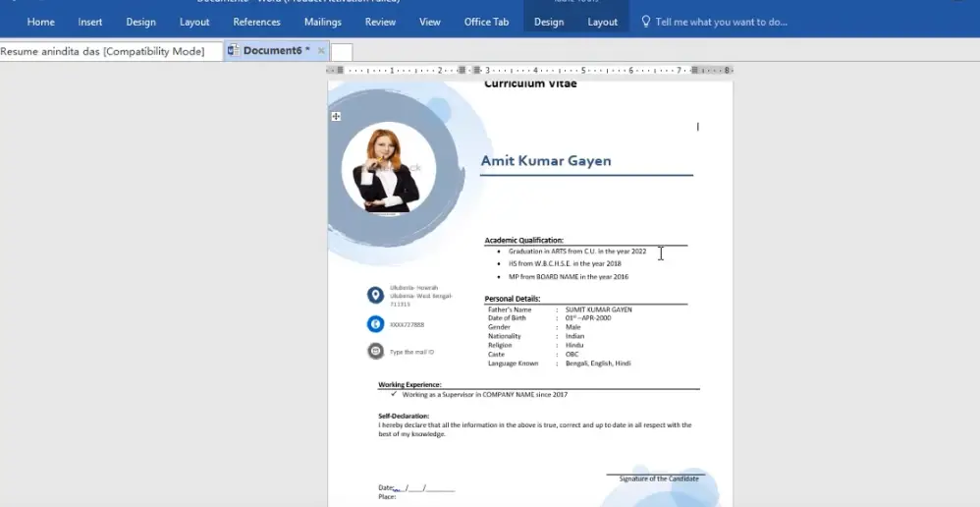Click the Date of Birth value 01-APR-2000
The height and width of the screenshot is (507, 980).
[588, 318]
